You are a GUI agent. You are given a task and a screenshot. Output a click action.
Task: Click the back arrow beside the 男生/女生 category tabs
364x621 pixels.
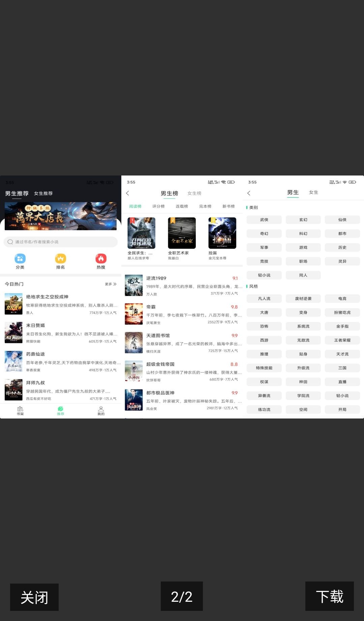tap(249, 193)
